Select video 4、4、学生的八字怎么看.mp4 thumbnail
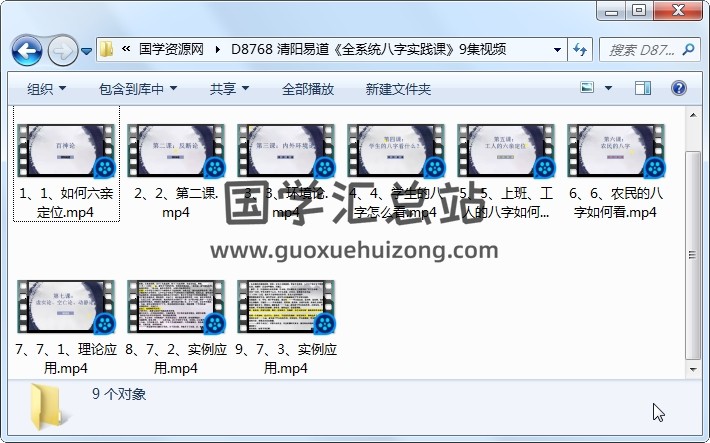This screenshot has width=710, height=443. (x=396, y=150)
